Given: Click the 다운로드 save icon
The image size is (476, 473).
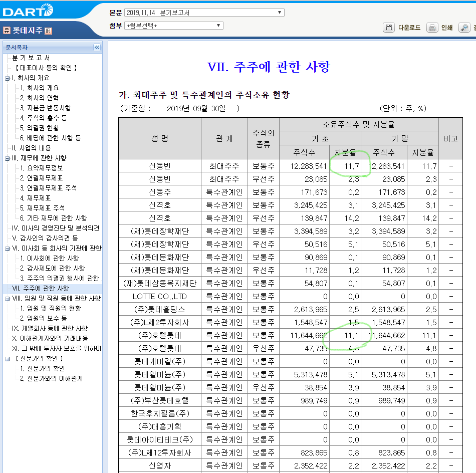Looking at the screenshot, I should coord(389,28).
